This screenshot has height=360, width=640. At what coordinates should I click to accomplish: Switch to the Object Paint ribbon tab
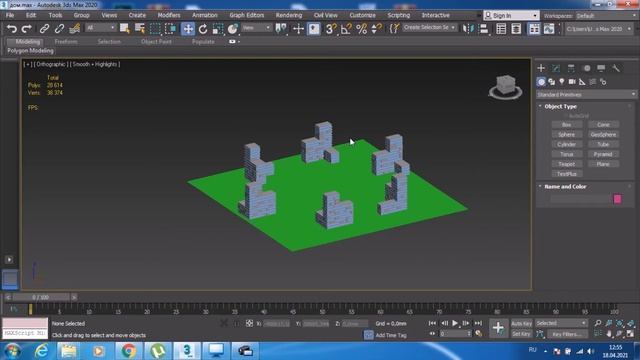tap(156, 42)
